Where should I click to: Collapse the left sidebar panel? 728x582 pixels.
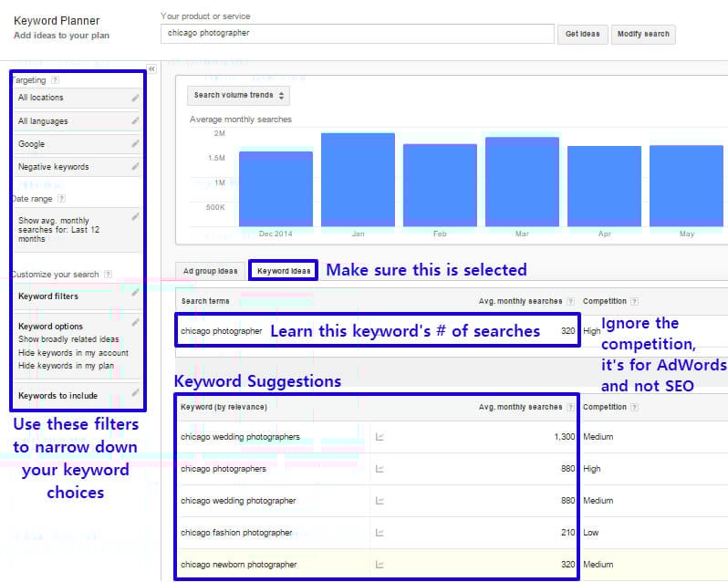[151, 69]
